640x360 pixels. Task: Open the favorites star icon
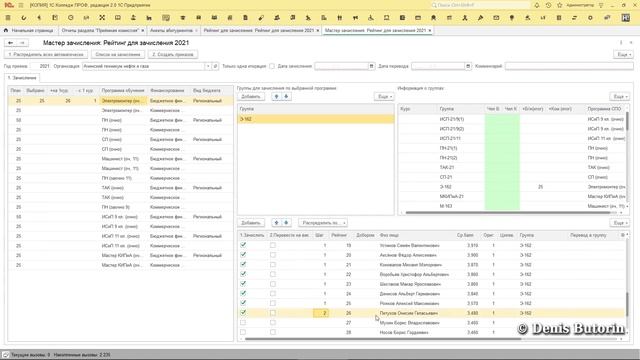[x=560, y=5]
